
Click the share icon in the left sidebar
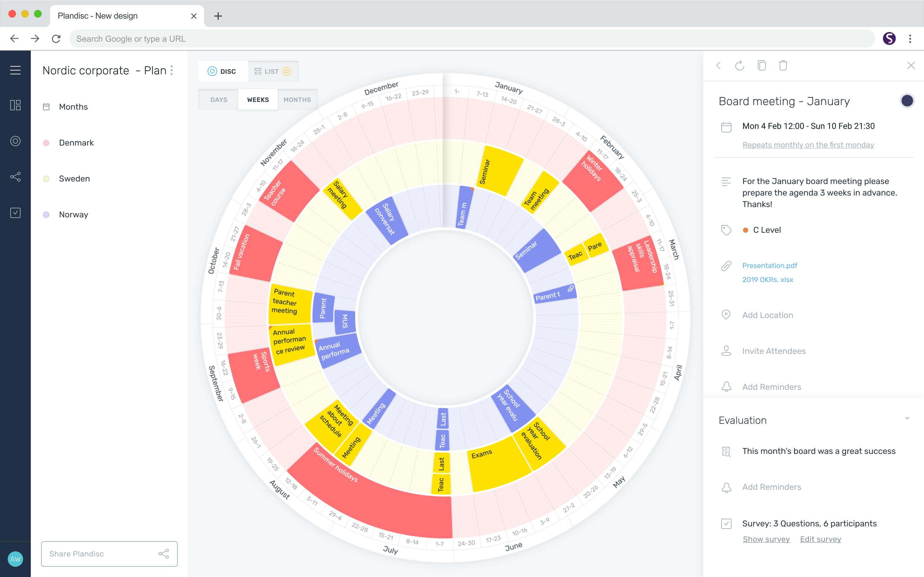(16, 176)
